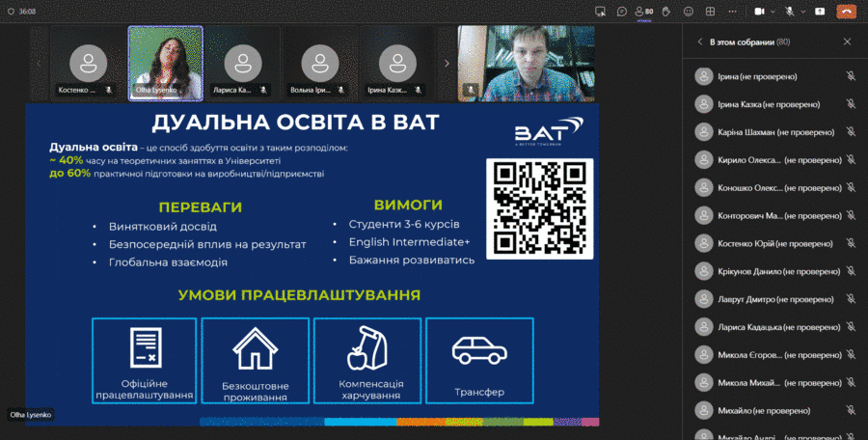
Task: Click muted mic icon on Лариса Ка... tile
Action: click(x=264, y=90)
